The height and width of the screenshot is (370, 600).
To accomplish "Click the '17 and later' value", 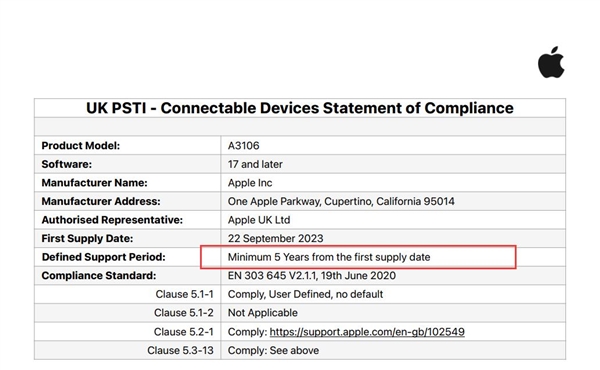I will (x=255, y=165).
